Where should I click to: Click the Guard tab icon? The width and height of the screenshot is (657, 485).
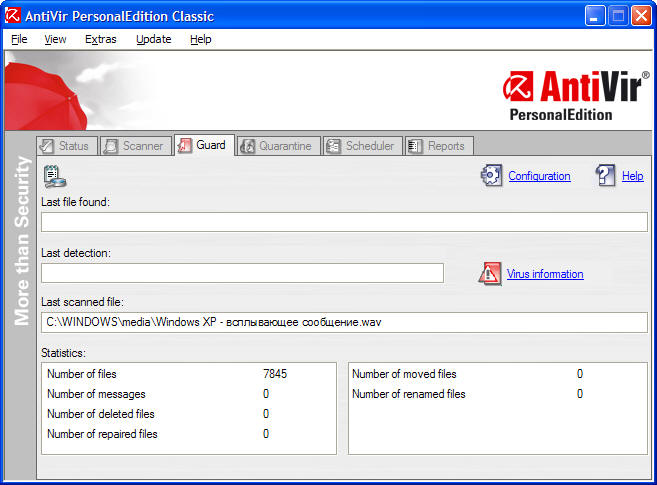[x=185, y=145]
